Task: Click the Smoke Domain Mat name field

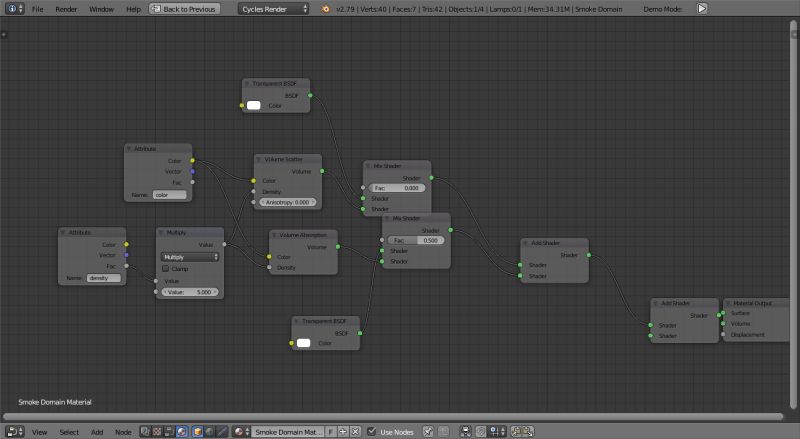Action: tap(288, 432)
